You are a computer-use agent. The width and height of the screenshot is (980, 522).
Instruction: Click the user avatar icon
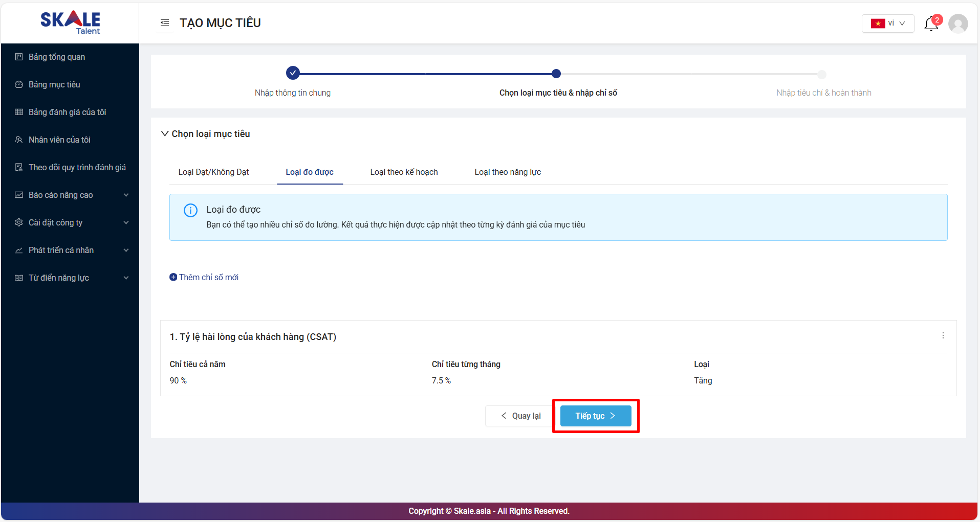pyautogui.click(x=957, y=24)
